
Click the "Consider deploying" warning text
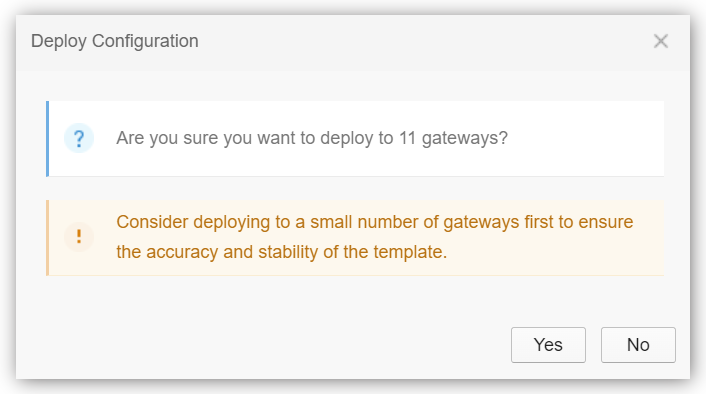point(375,237)
